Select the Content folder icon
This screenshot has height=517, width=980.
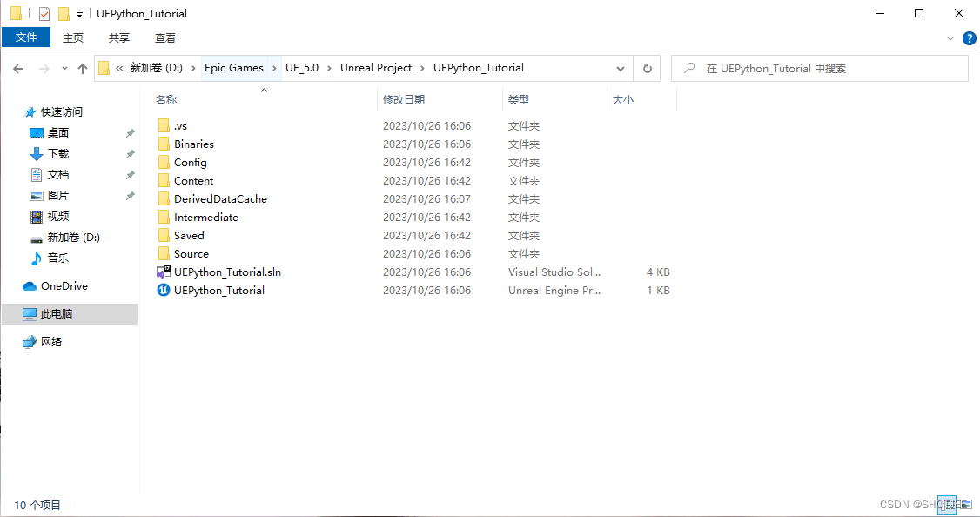tap(164, 181)
